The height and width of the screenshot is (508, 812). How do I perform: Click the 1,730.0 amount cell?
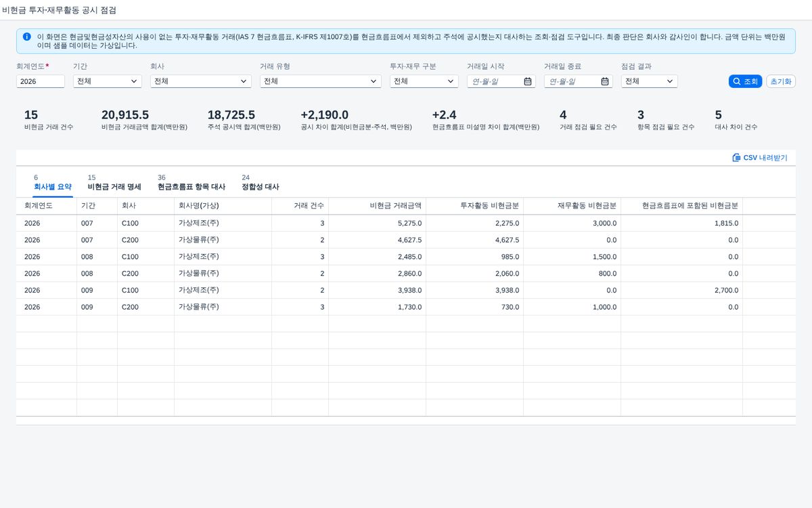[x=378, y=307]
